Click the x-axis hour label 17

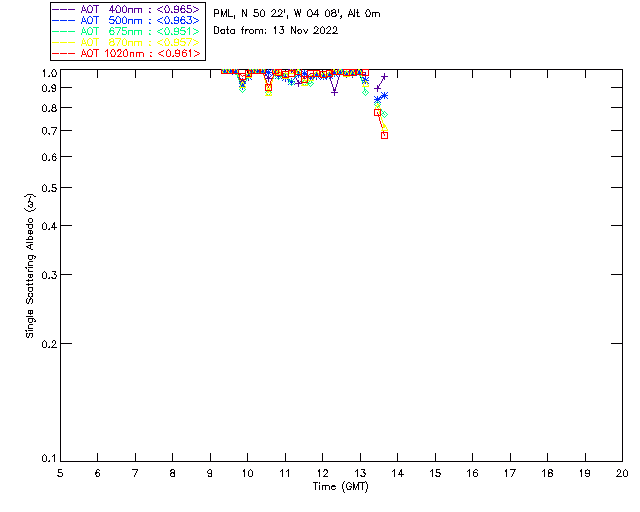(510, 473)
